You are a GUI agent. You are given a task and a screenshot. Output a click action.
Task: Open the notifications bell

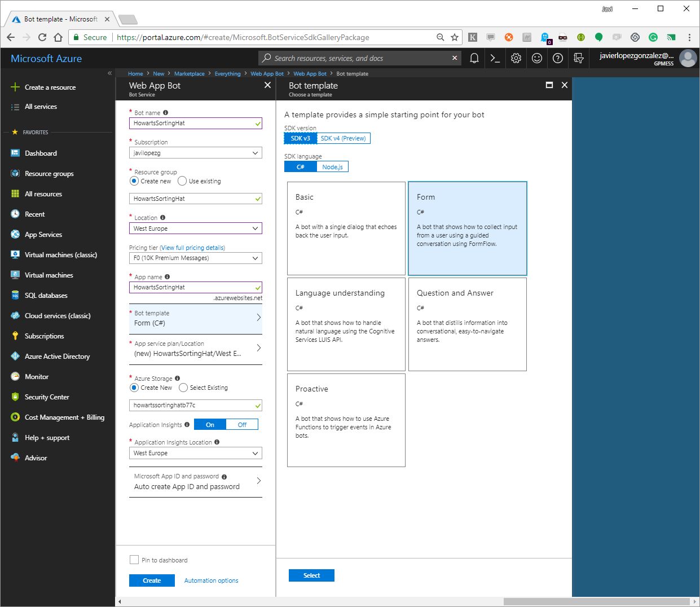474,58
